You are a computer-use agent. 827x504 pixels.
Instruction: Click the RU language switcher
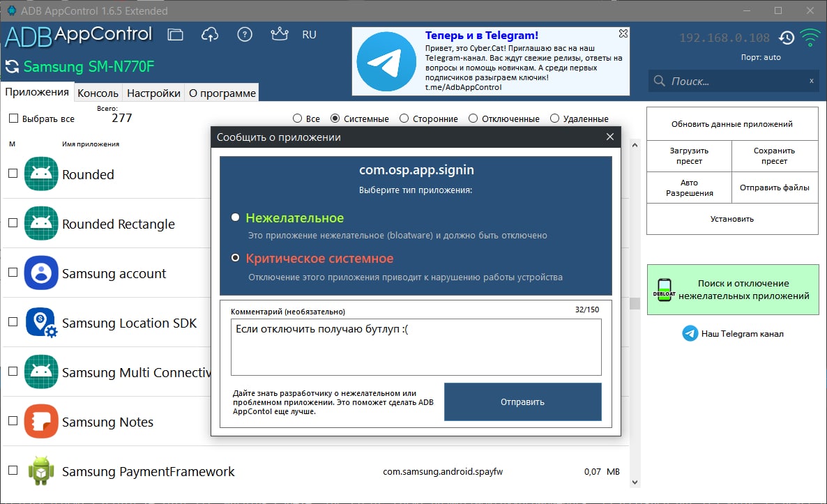309,35
